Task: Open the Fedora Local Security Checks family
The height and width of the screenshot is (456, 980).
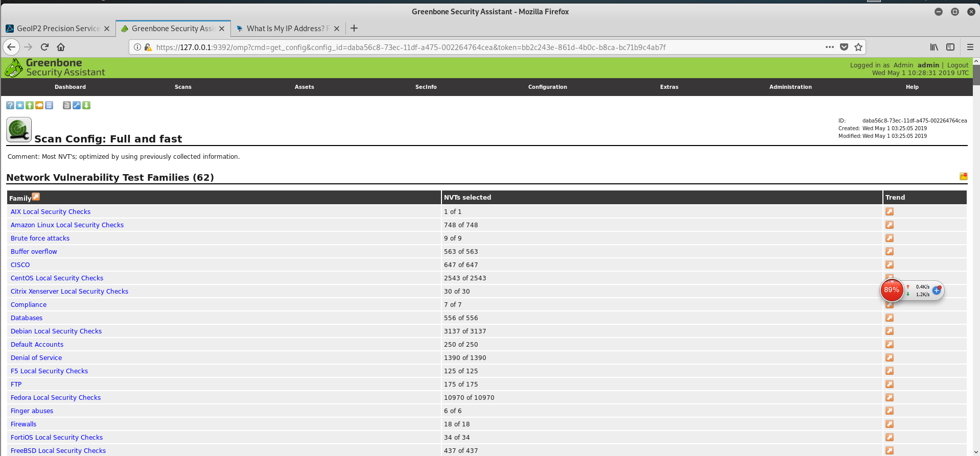Action: [56, 397]
